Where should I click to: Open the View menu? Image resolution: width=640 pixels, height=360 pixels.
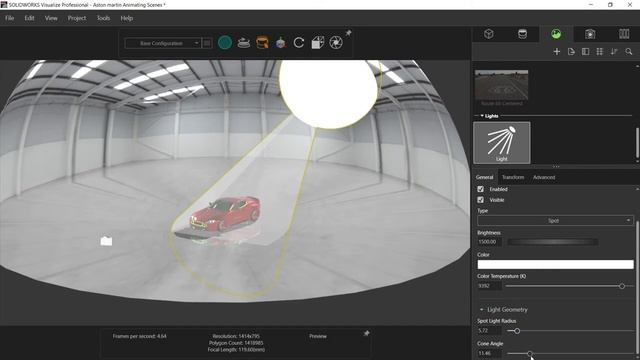51,18
